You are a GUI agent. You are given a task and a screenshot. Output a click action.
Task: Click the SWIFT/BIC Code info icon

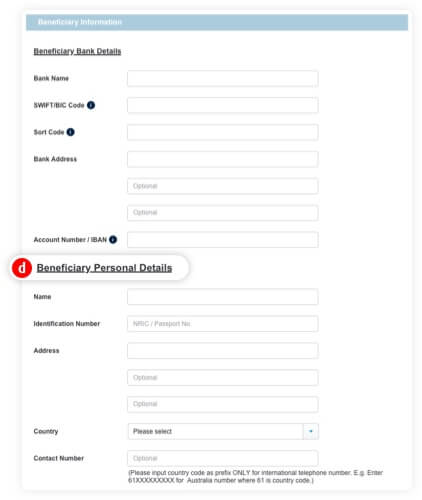(91, 105)
